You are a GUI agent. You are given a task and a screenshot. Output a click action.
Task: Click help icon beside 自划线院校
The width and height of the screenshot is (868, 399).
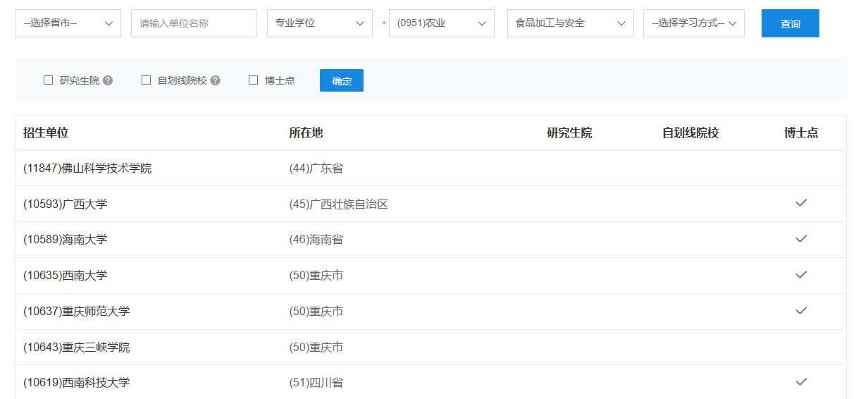(216, 80)
